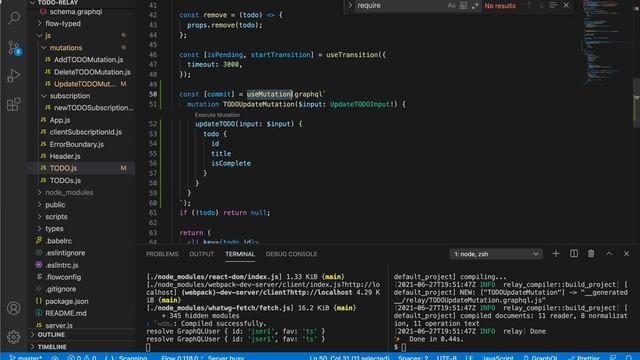Open the Manage gear icon

[13, 337]
